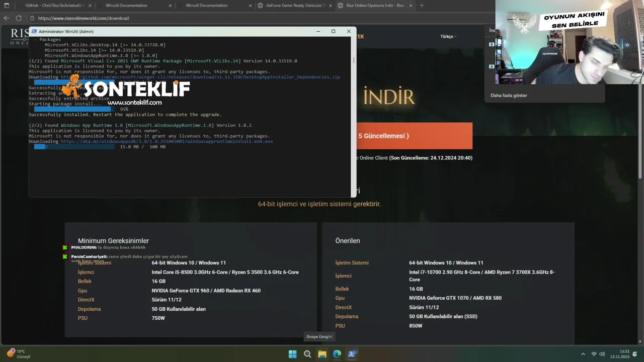The height and width of the screenshot is (362, 644).
Task: Close the WinUtil Admin terminal window
Action: [x=349, y=31]
